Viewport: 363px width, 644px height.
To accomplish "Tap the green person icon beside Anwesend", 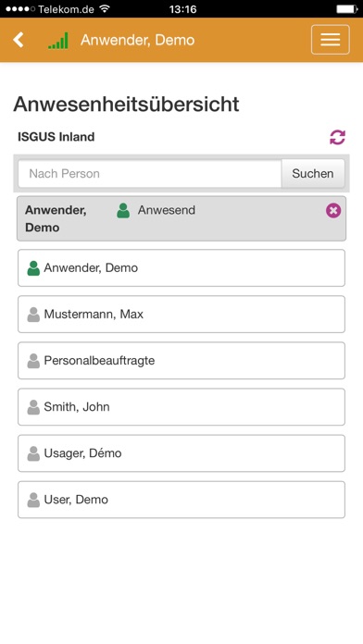I will (x=123, y=210).
